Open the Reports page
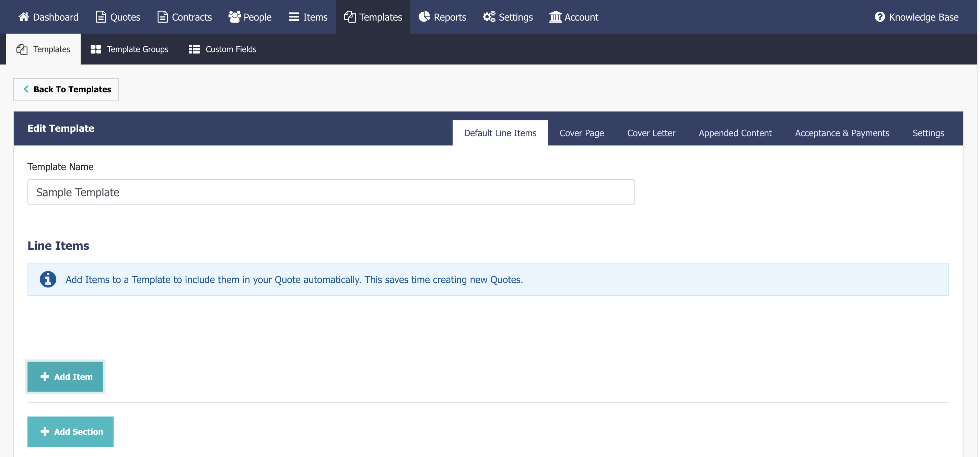 442,17
